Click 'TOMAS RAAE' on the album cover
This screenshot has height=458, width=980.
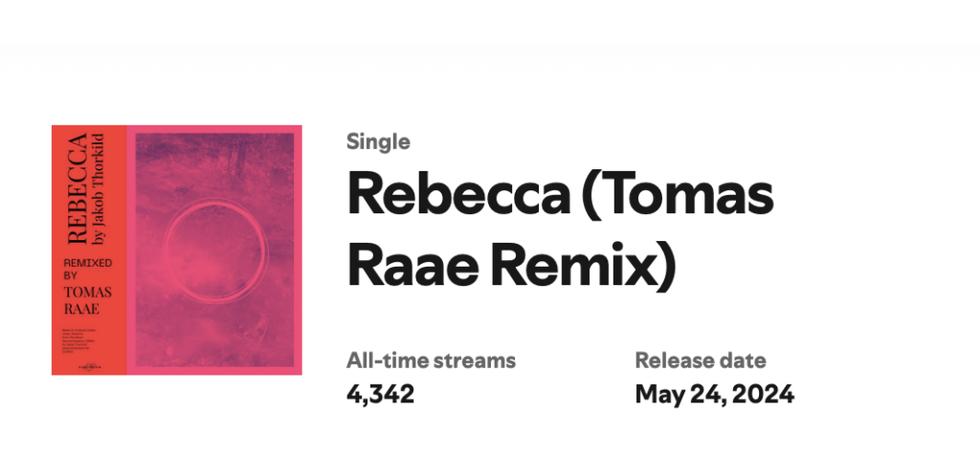87,300
